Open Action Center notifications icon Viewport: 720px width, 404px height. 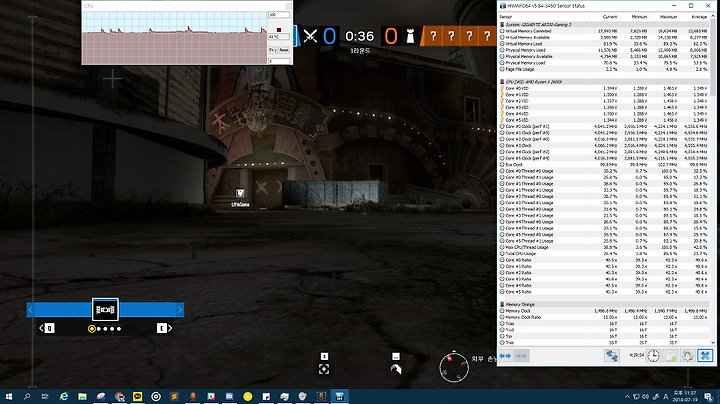709,397
